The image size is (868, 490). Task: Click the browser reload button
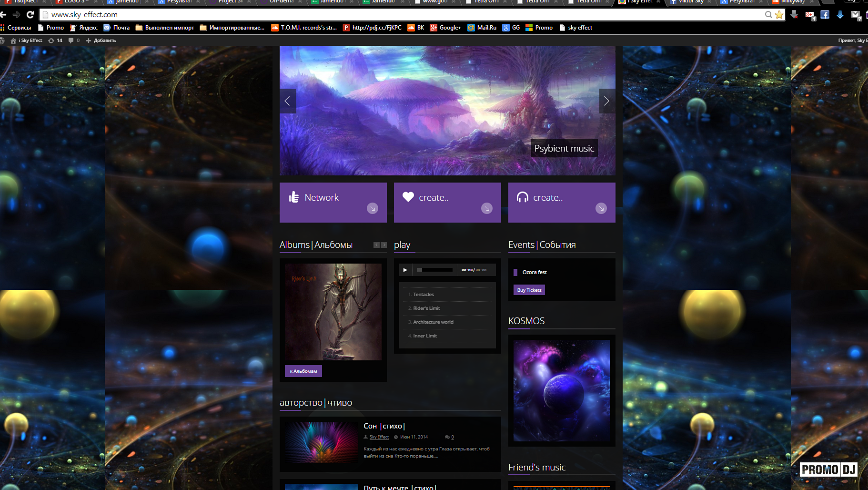point(30,15)
